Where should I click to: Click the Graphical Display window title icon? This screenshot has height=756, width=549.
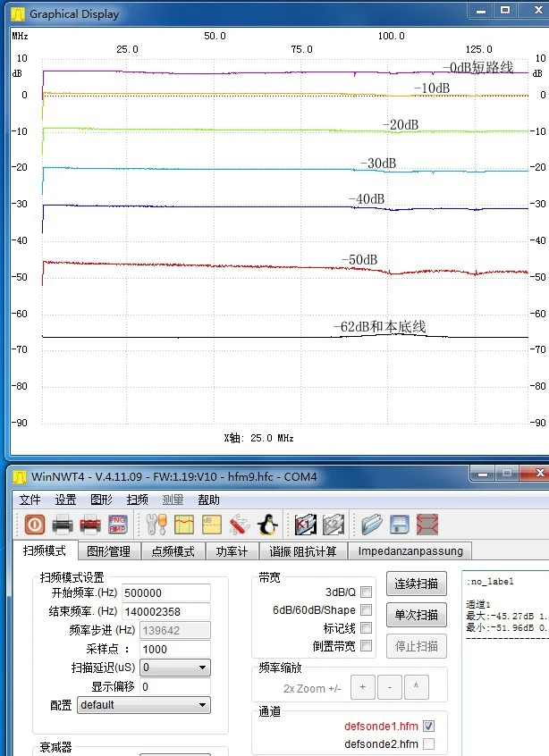pos(18,14)
